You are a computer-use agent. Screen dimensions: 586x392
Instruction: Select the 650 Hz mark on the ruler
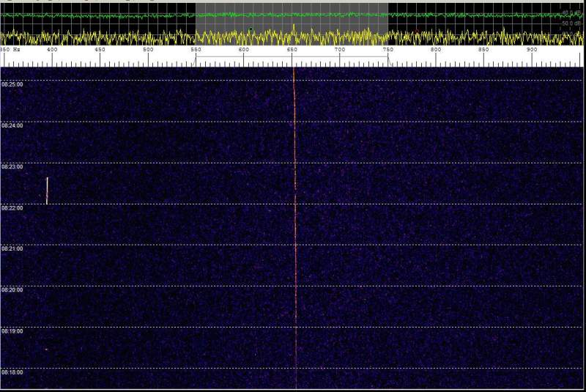click(x=292, y=50)
